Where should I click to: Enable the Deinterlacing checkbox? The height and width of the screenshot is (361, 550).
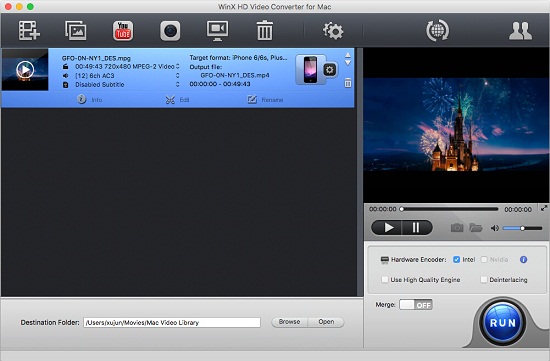(x=484, y=280)
